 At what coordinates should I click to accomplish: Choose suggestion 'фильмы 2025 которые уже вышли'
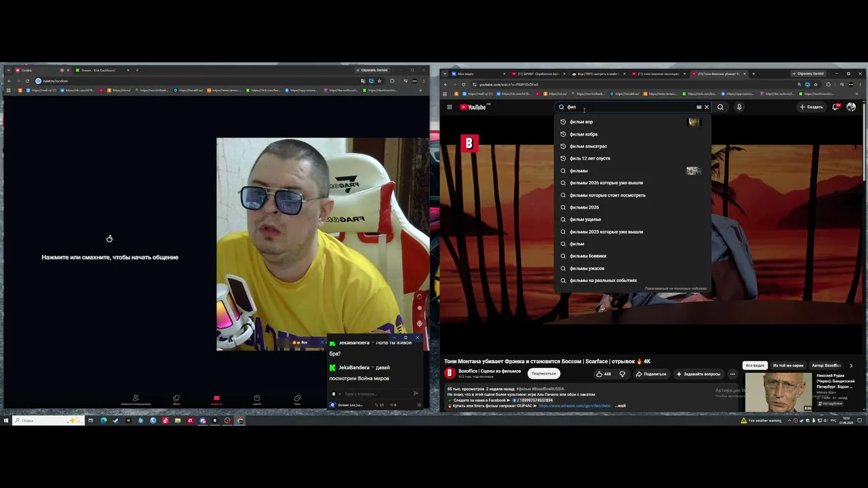(x=631, y=232)
